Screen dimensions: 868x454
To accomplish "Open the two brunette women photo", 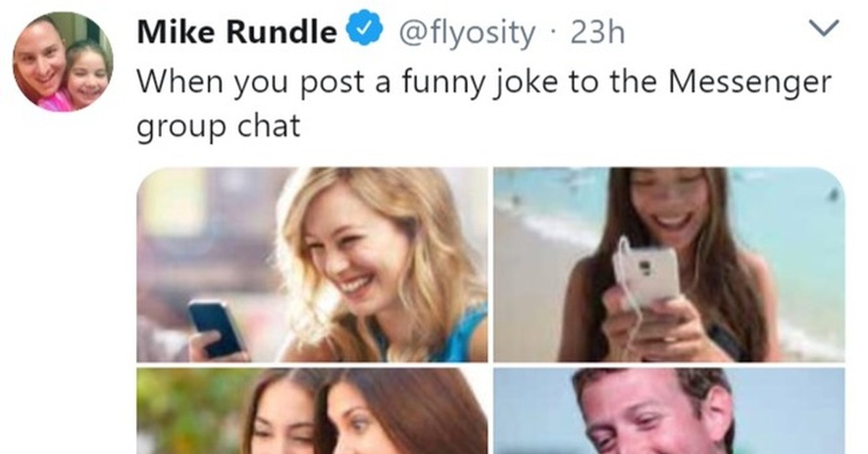I will (312, 411).
